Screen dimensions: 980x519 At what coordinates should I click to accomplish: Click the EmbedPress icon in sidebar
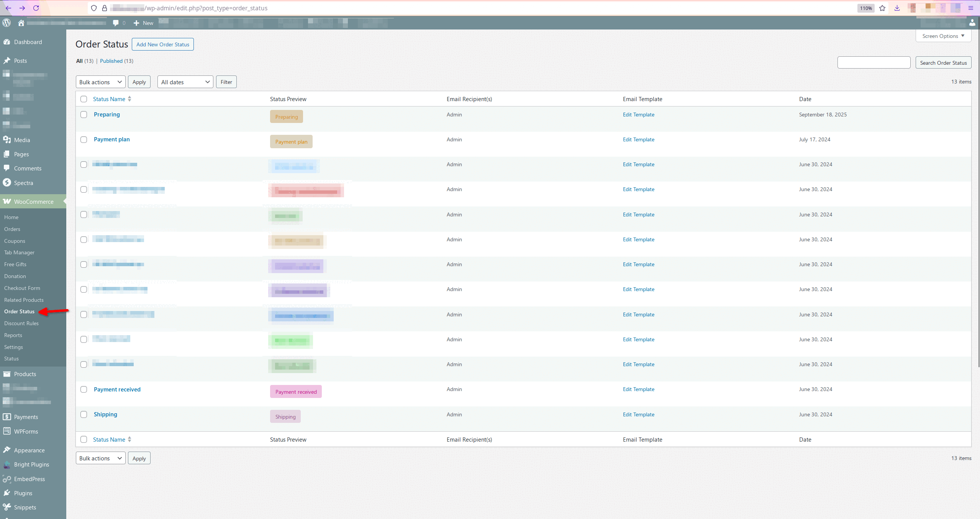click(7, 479)
